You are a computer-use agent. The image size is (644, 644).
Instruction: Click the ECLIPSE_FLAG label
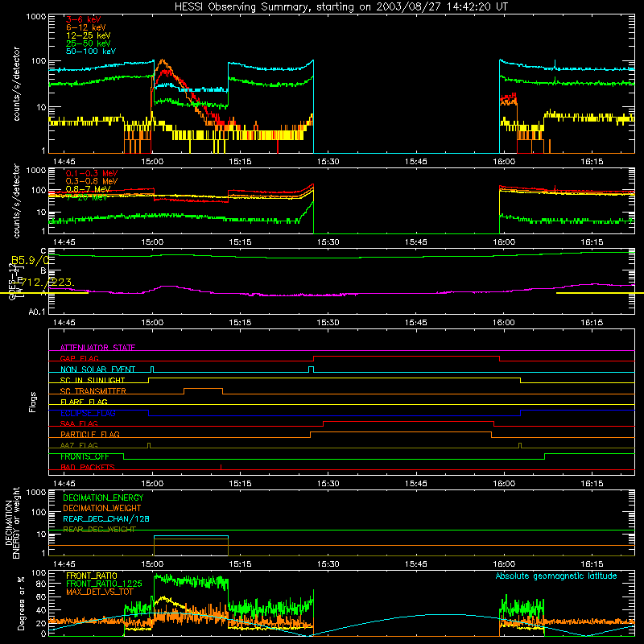(x=88, y=413)
